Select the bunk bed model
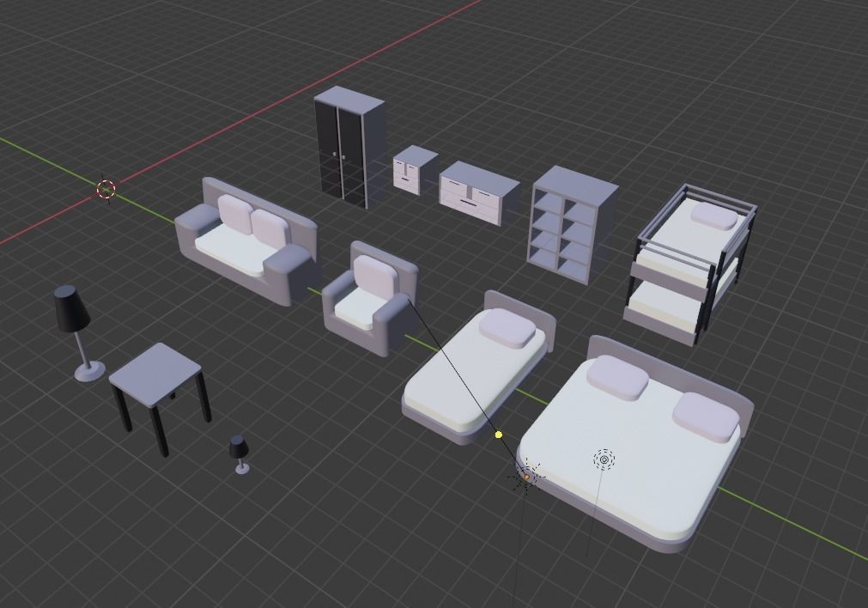The width and height of the screenshot is (868, 608). (689, 265)
